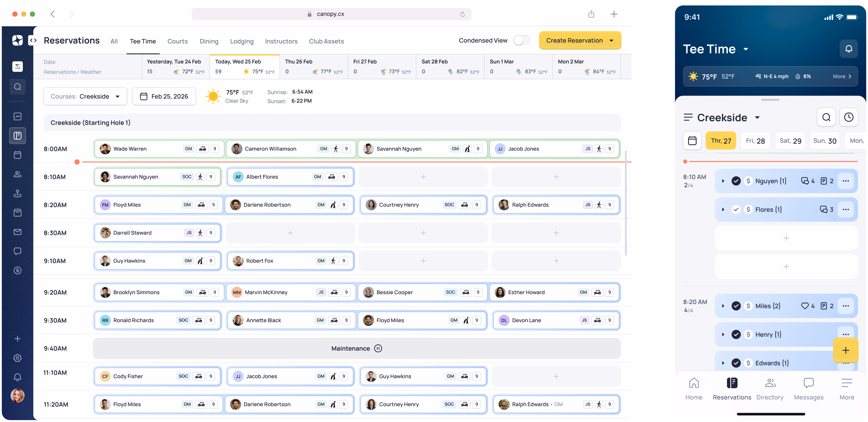
Task: Open the analytics chart icon in sidebar
Action: 17,116
